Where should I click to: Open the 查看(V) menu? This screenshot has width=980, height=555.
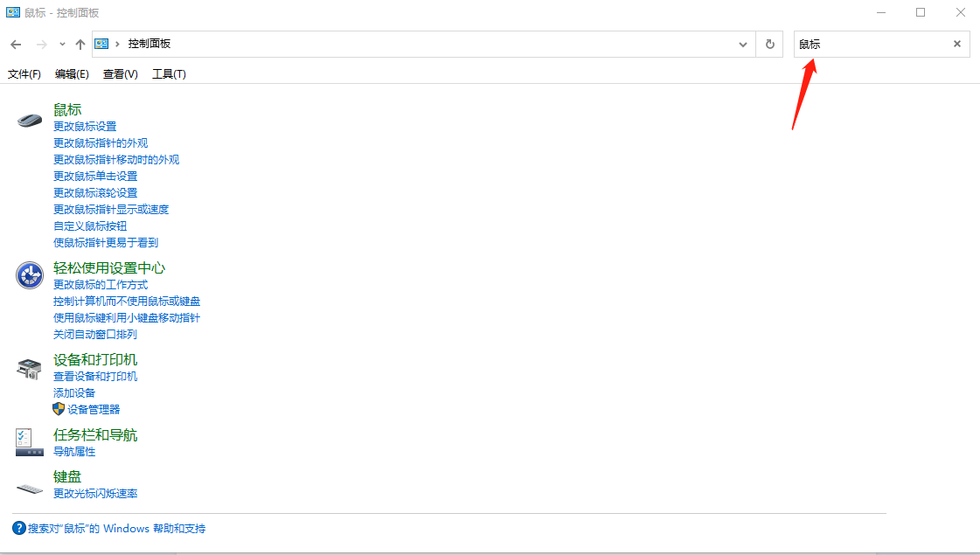pos(121,73)
